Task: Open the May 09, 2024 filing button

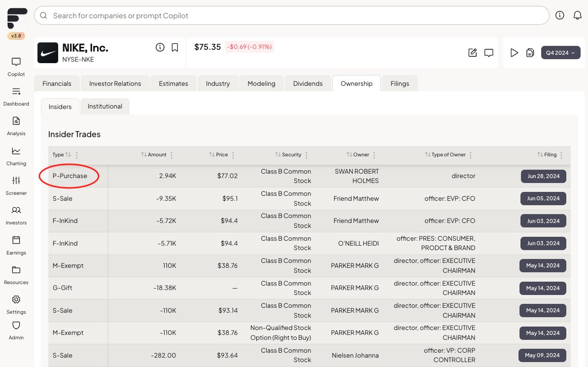Action: [542, 355]
